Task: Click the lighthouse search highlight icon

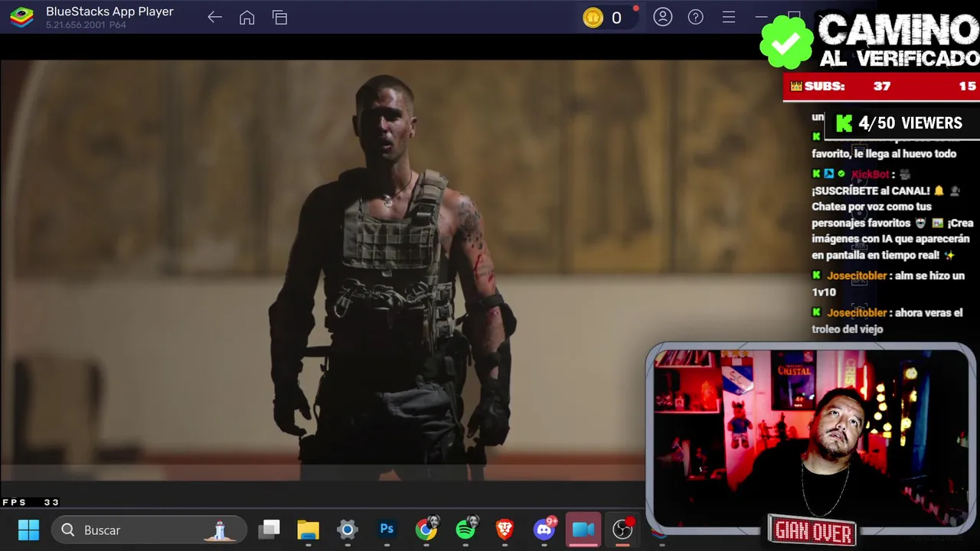Action: click(x=220, y=530)
